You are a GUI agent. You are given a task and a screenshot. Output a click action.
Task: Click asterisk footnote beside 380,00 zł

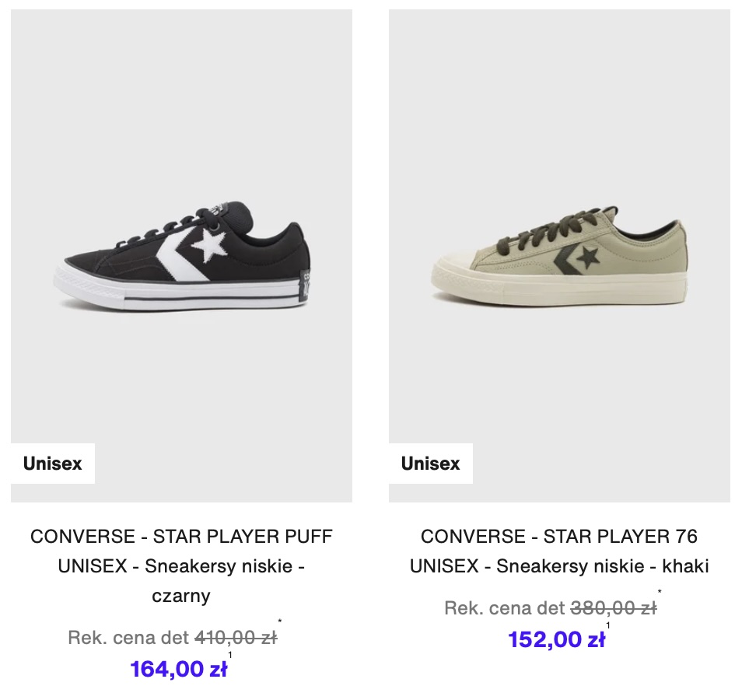(x=660, y=592)
